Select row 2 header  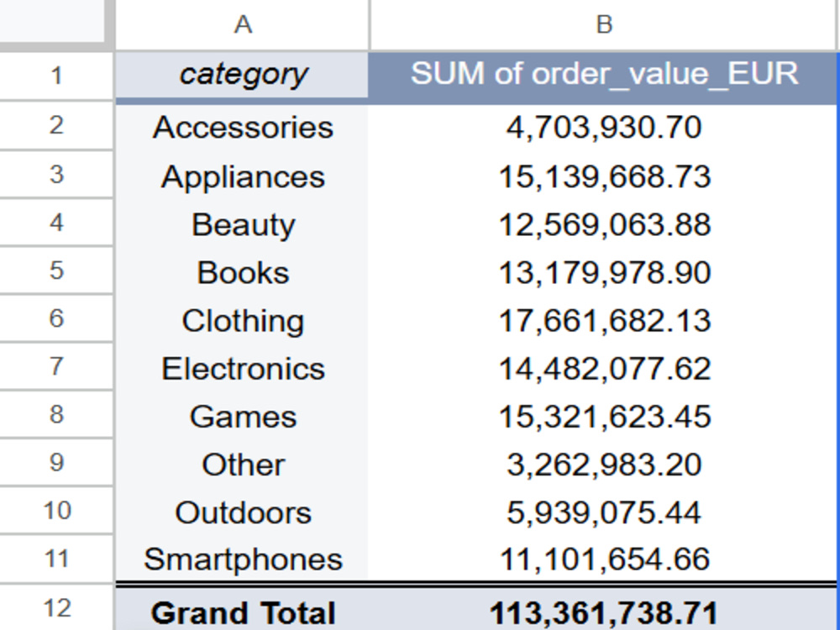tap(56, 126)
